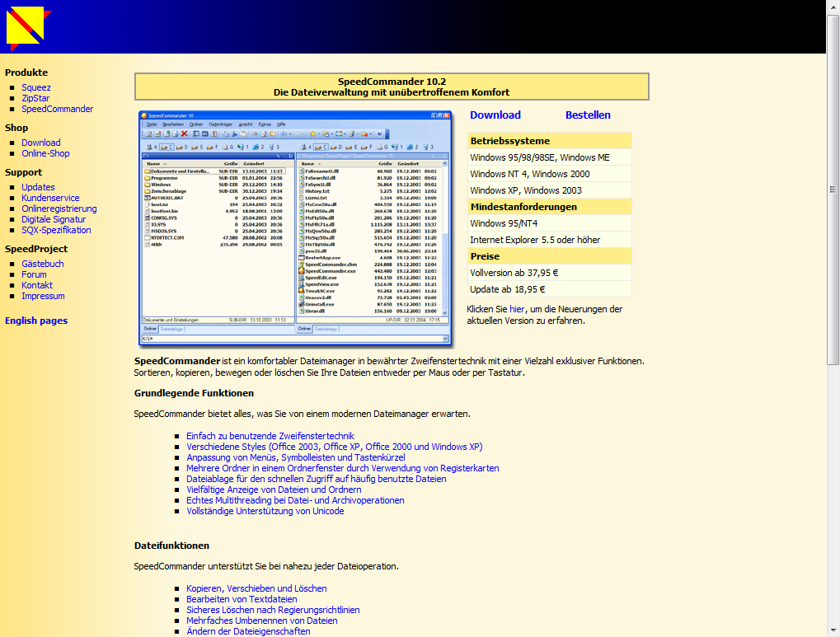Click 'Windows XP, Windows 2003' cell

550,190
